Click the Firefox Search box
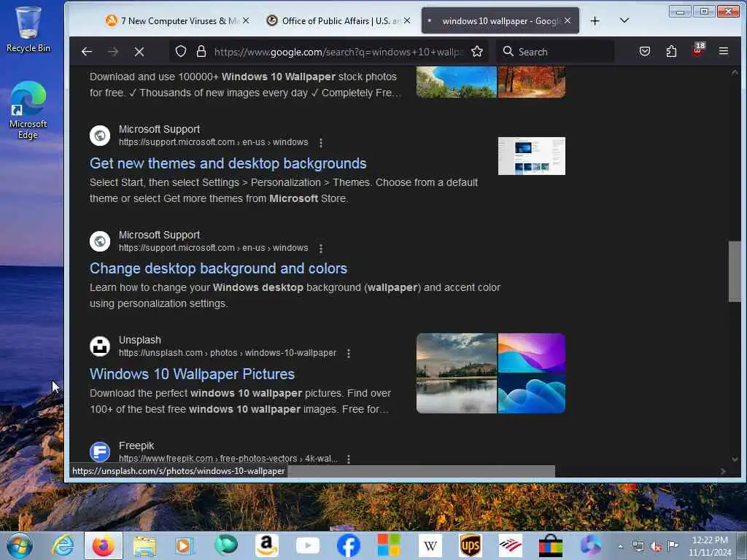Viewport: 747px width, 560px height. [x=555, y=52]
